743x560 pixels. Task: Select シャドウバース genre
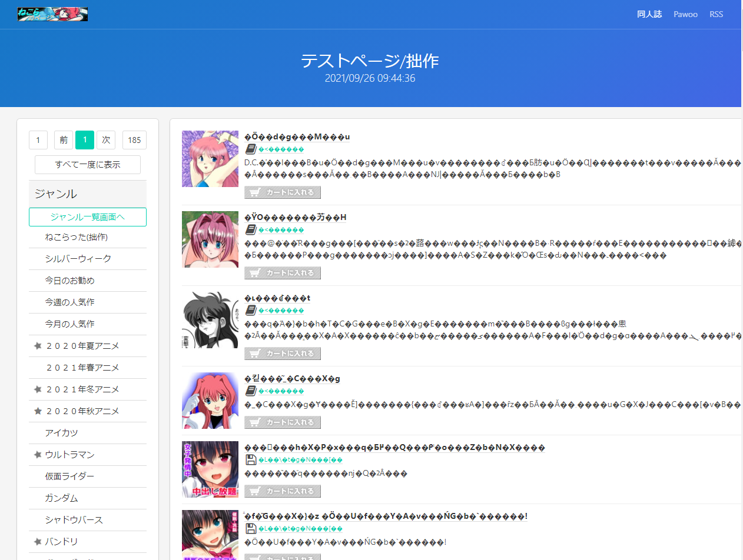[88, 520]
